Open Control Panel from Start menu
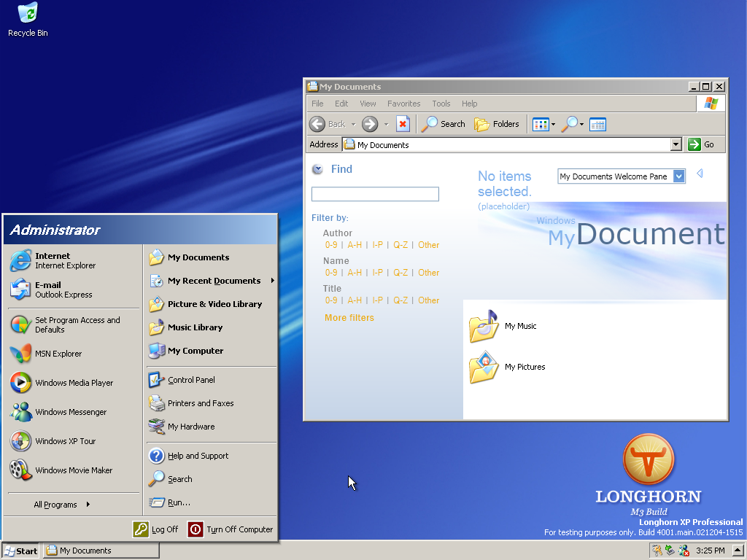 tap(190, 380)
